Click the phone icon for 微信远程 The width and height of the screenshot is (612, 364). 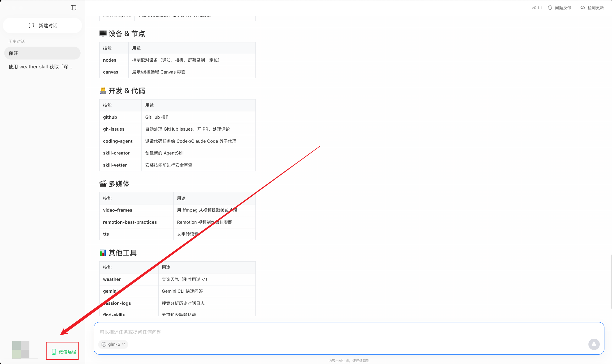54,352
